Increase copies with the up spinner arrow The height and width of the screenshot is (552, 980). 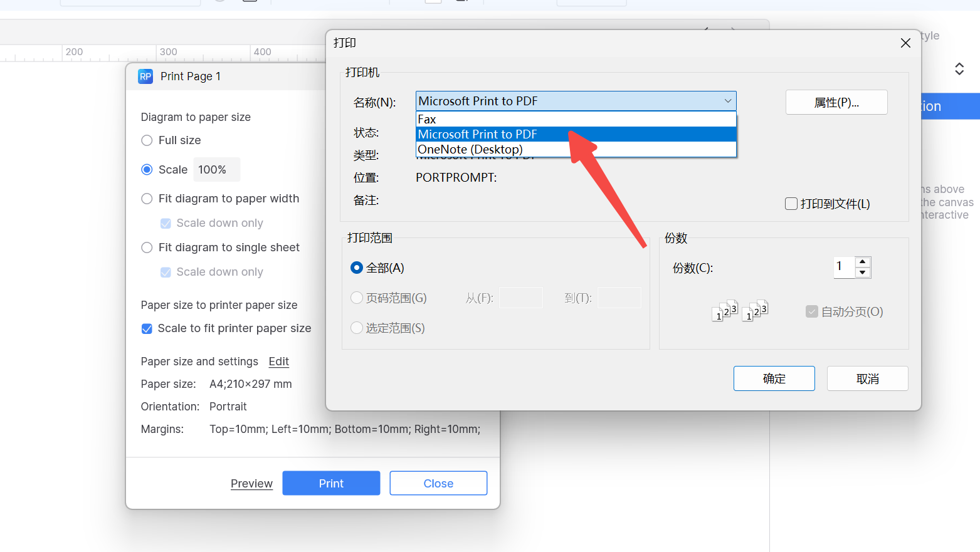(x=863, y=262)
